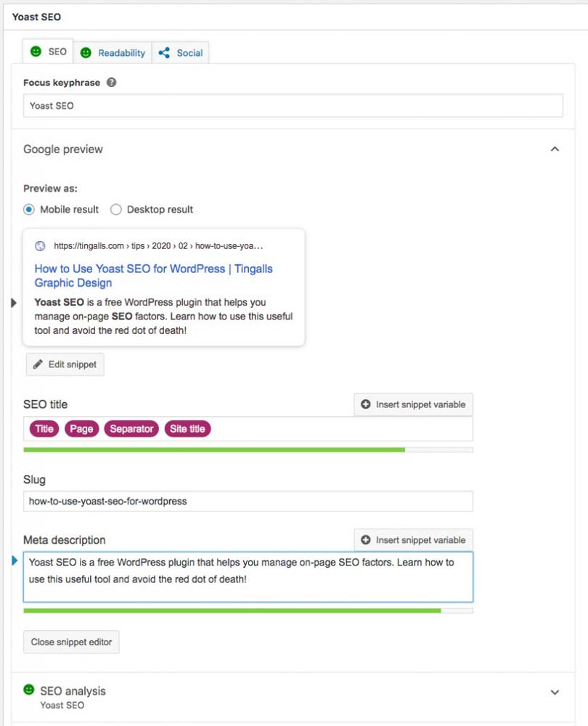
Task: Expand the SEO analysis section
Action: click(555, 692)
